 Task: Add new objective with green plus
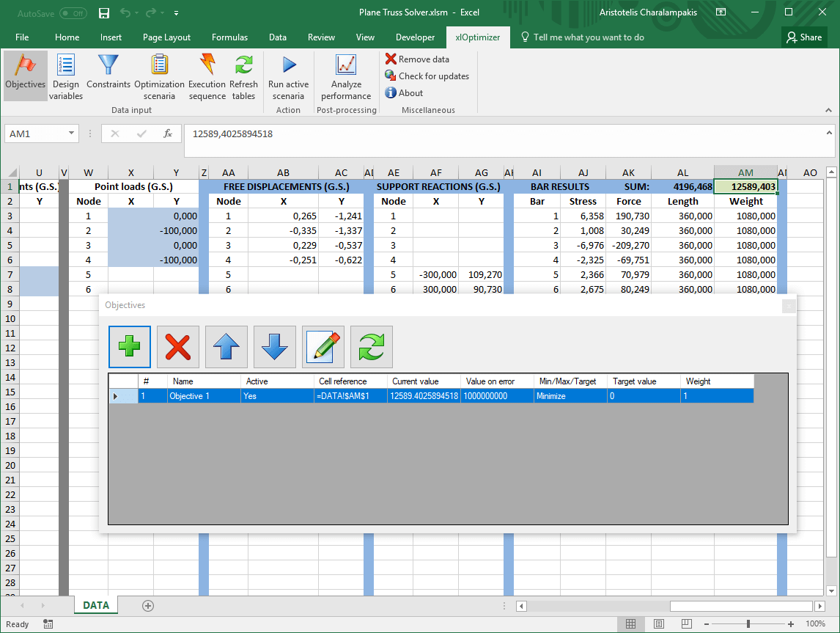pyautogui.click(x=130, y=347)
